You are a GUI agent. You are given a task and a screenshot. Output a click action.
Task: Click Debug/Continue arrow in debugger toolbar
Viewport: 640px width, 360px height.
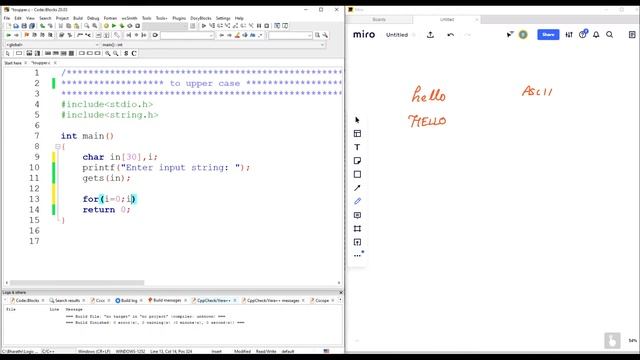click(204, 26)
